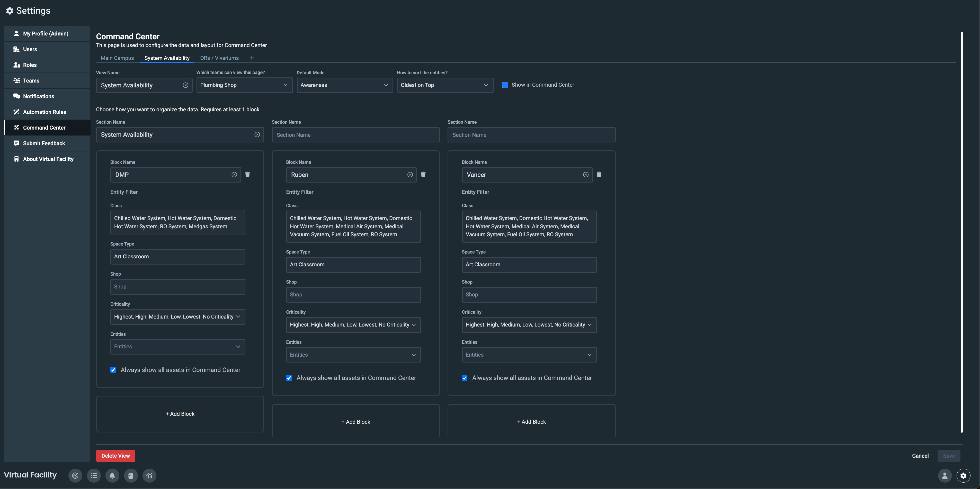
Task: Expand the Oldest on Top sort dropdown
Action: 445,85
